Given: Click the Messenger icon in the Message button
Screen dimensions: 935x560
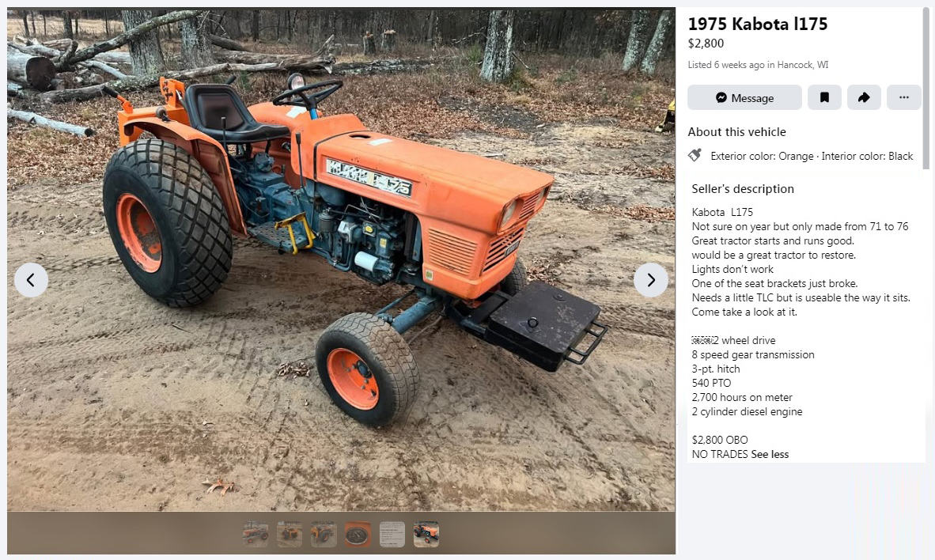Looking at the screenshot, I should (721, 98).
